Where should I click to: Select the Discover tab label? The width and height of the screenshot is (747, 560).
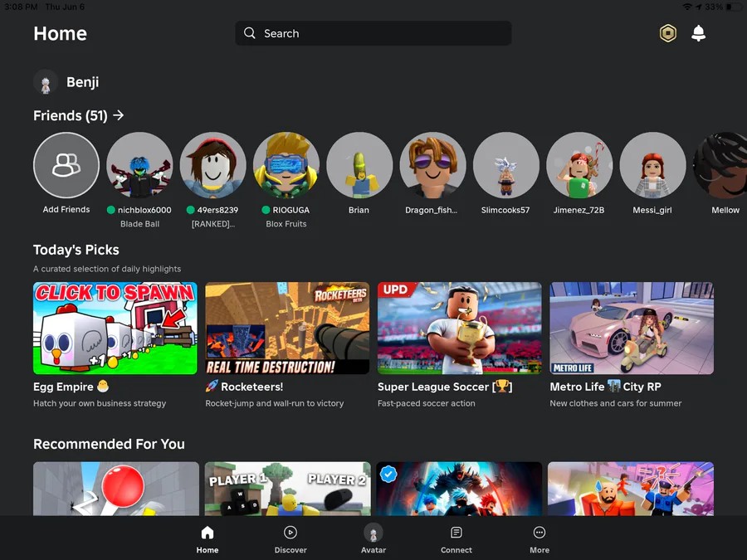point(290,550)
